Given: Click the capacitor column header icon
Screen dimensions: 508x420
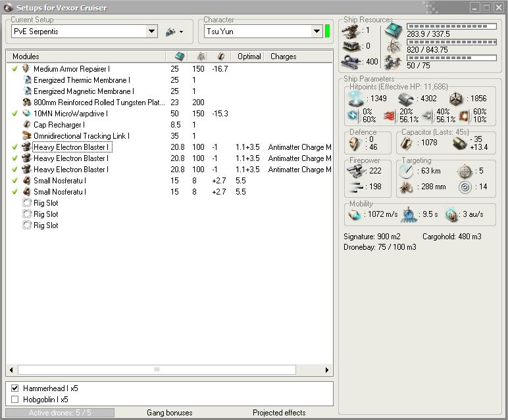Looking at the screenshot, I should [x=221, y=57].
